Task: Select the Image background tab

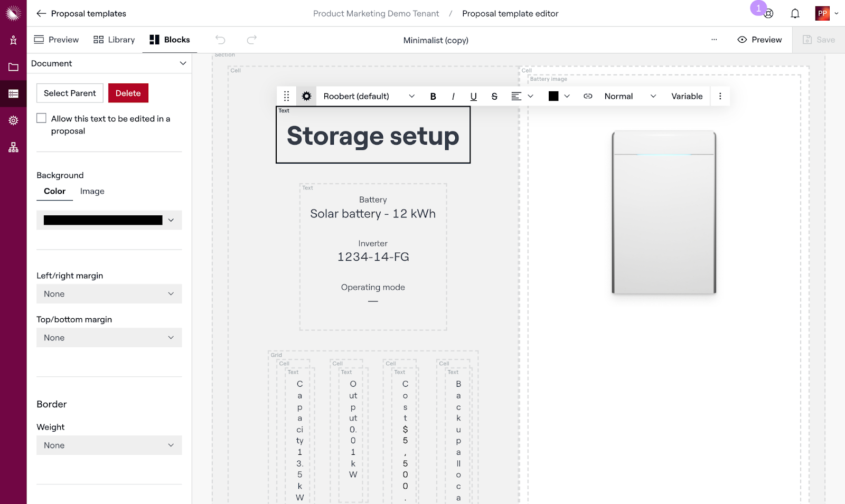Action: click(x=92, y=191)
